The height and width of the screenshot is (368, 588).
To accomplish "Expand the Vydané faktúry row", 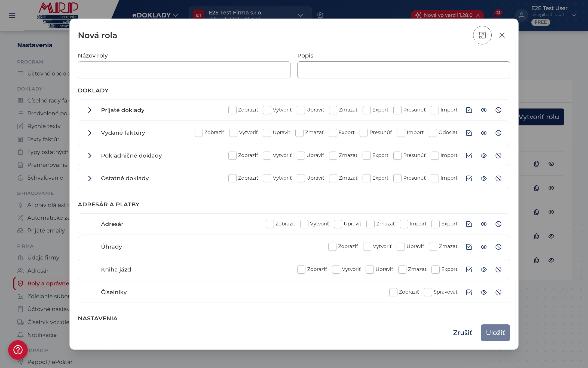I will 90,133.
